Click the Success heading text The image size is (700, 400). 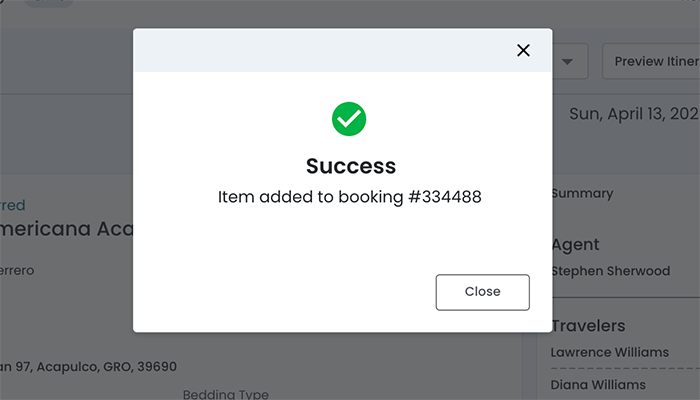pos(350,166)
